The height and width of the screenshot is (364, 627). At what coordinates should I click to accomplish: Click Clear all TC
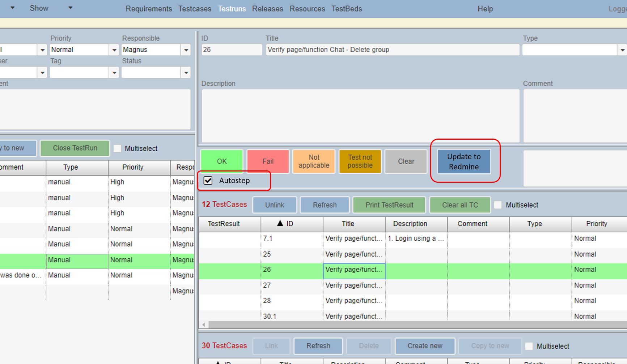click(460, 205)
